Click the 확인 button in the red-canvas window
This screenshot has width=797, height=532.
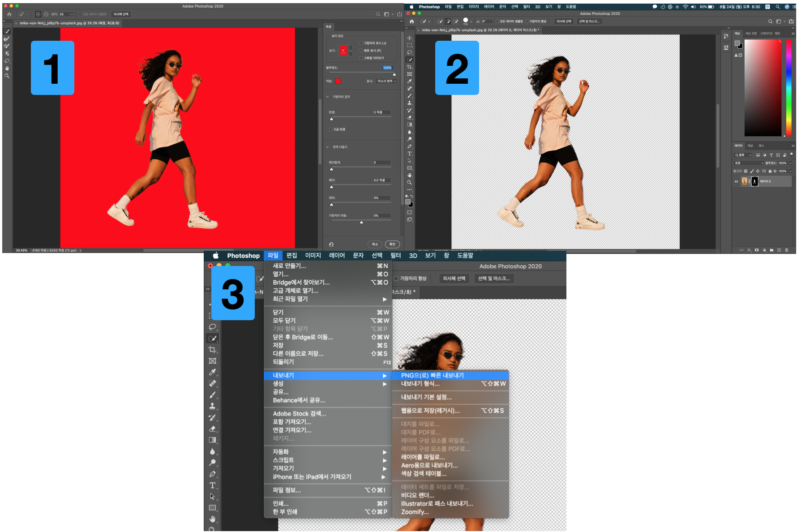tap(392, 245)
